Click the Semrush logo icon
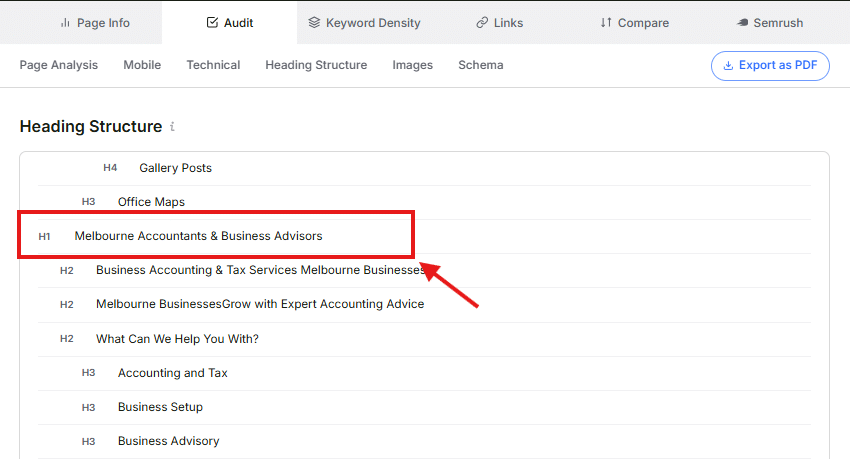The image size is (850, 459). click(x=742, y=22)
